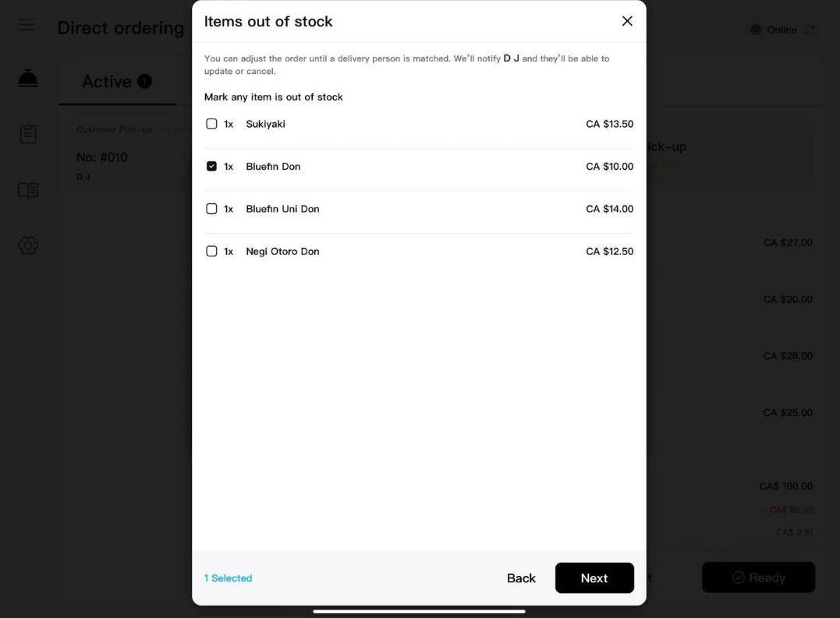The image size is (840, 618).
Task: Close the Items out of stock dialog
Action: 627,21
